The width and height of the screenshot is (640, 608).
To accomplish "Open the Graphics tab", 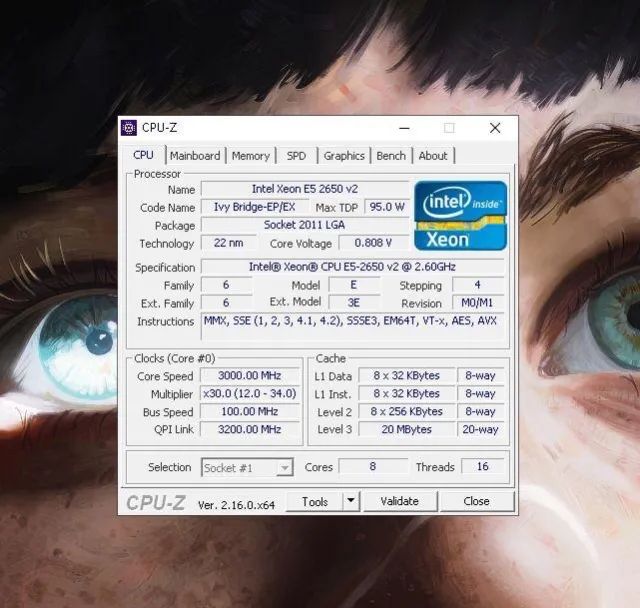I will pyautogui.click(x=344, y=156).
